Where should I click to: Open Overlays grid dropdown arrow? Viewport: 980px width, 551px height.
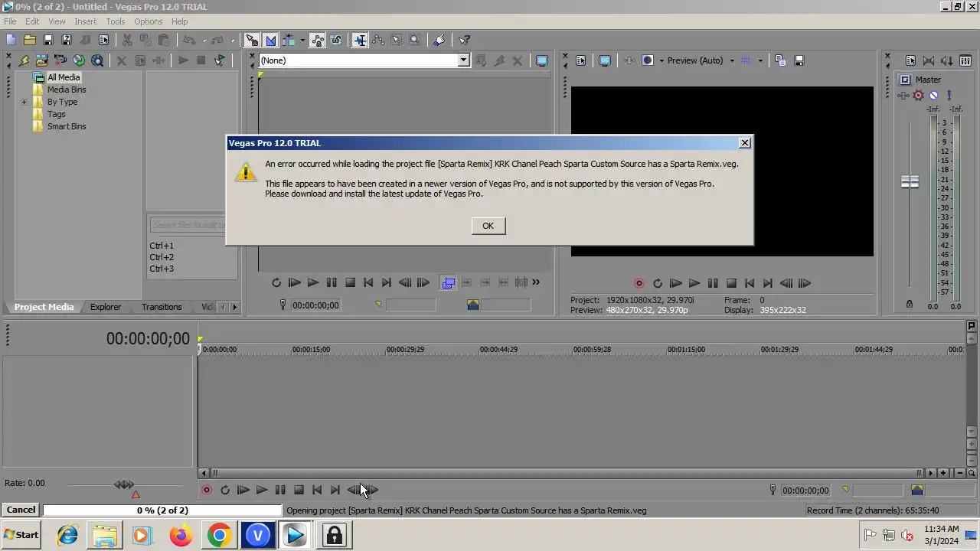(760, 60)
